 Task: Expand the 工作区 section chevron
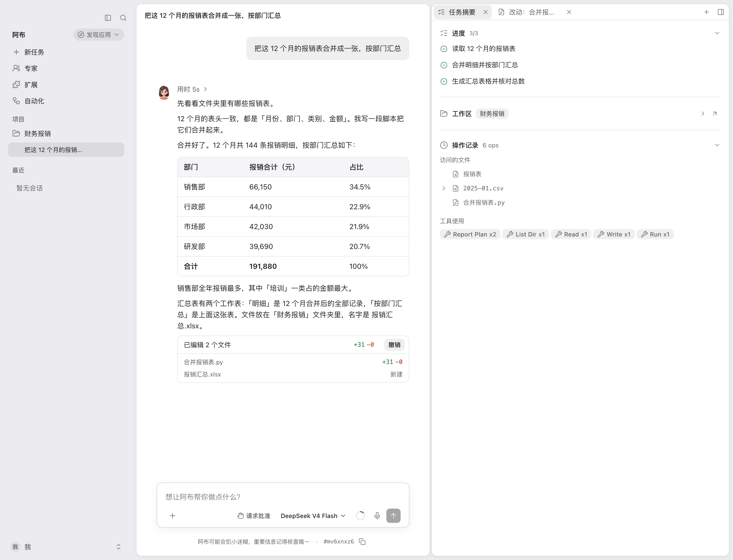[x=703, y=114]
